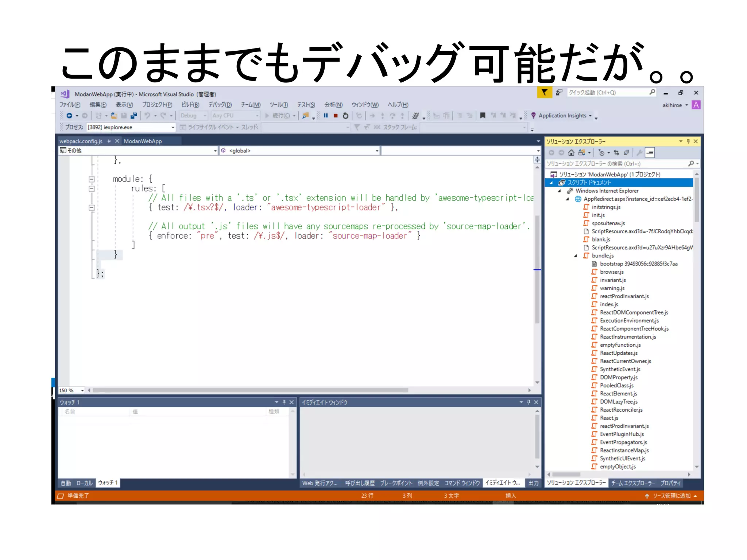Viewport: 747px width, 560px height.
Task: Toggle pin on webpack.config.js tab
Action: [109, 141]
